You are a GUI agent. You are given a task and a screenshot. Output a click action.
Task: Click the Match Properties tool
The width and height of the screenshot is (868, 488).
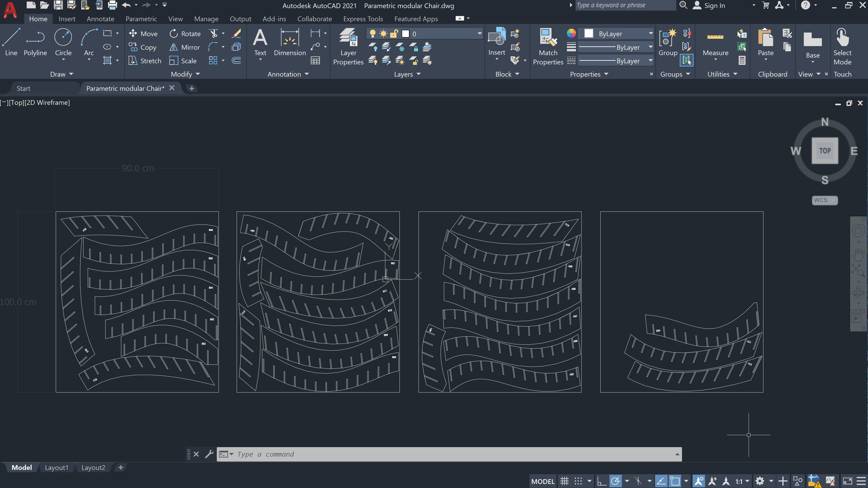pyautogui.click(x=548, y=47)
